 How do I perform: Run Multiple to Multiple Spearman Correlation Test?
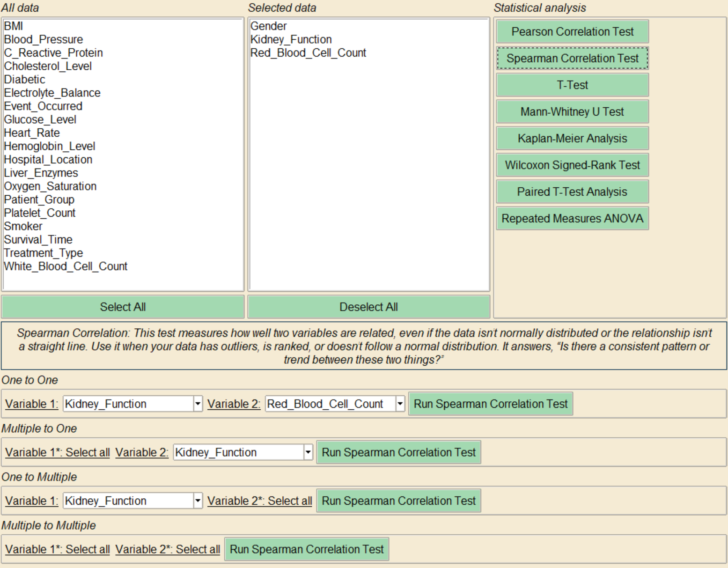click(306, 549)
